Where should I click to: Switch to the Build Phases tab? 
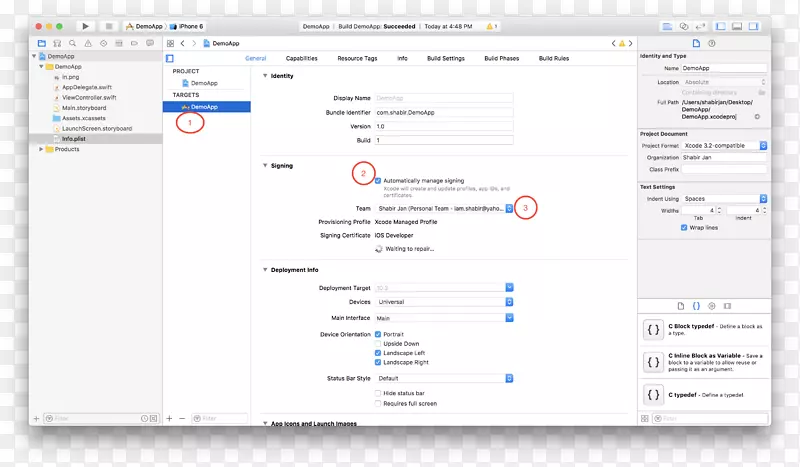tap(502, 59)
